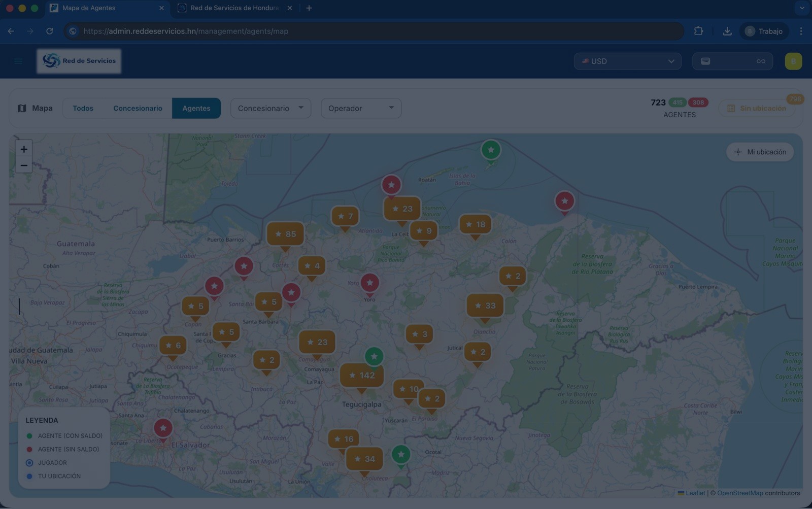The height and width of the screenshot is (509, 812).
Task: Open the Concesionario filter dropdown
Action: [270, 108]
